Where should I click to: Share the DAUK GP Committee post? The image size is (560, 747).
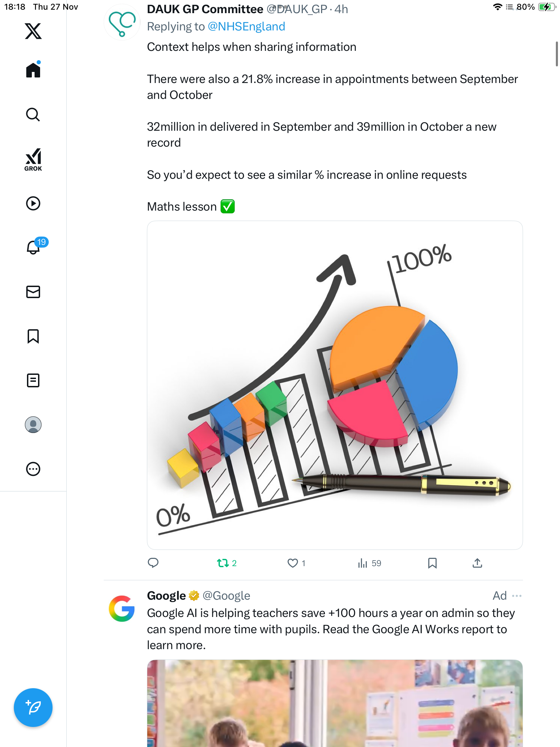[477, 563]
